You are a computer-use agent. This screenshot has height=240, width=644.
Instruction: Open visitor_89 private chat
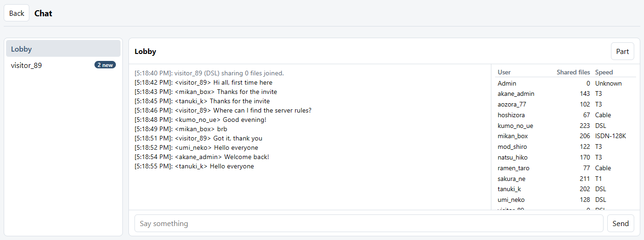click(x=63, y=65)
